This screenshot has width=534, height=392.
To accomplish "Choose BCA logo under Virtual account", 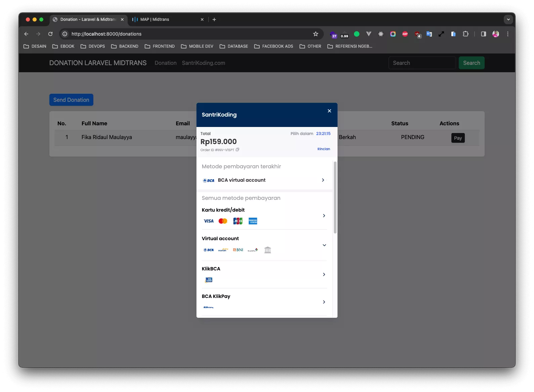I will 209,250.
